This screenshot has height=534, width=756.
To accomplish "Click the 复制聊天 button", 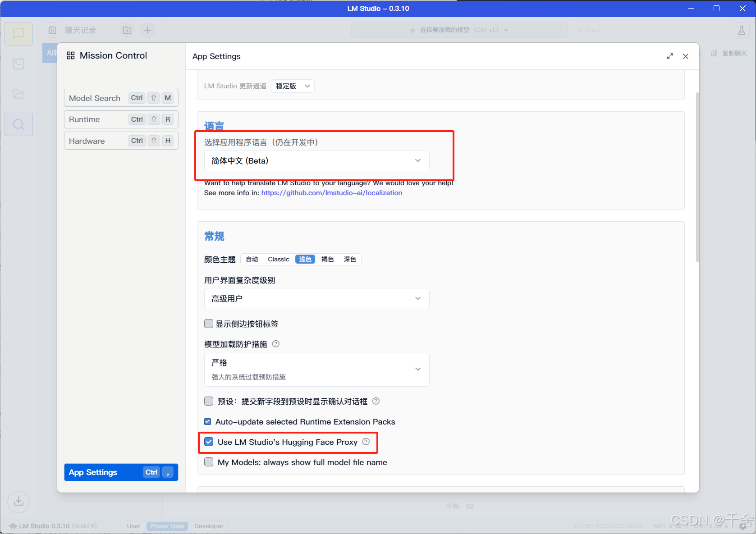I will 729,53.
